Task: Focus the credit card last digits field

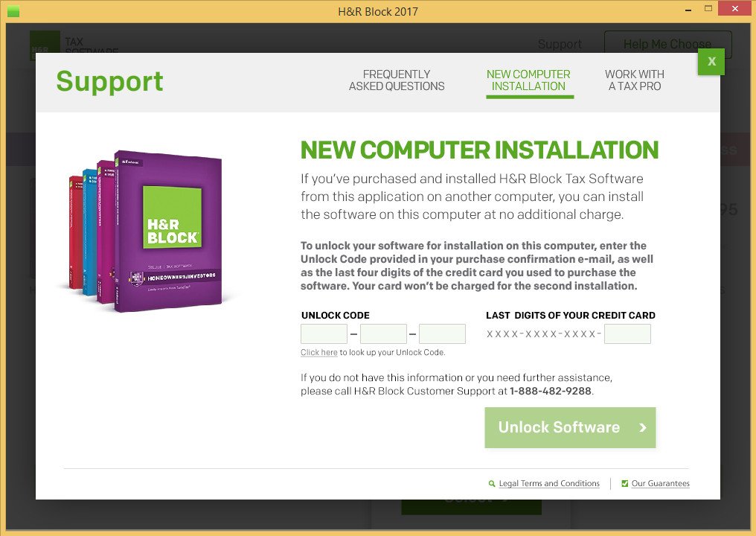Action: [x=627, y=334]
